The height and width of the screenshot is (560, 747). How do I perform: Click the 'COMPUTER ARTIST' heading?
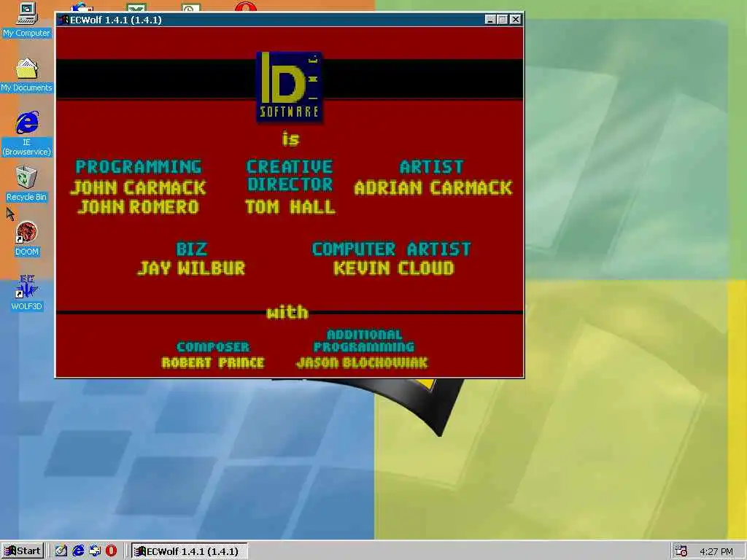coord(391,249)
